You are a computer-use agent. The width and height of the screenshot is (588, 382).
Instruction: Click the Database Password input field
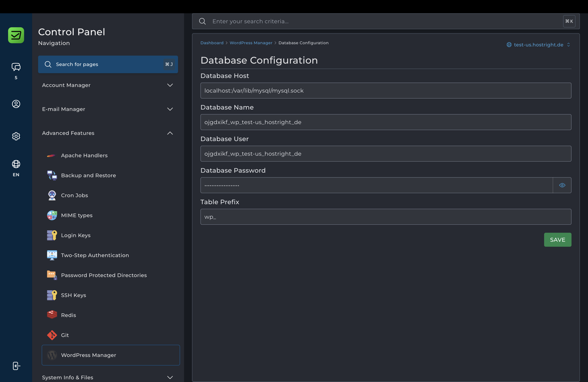pos(377,185)
